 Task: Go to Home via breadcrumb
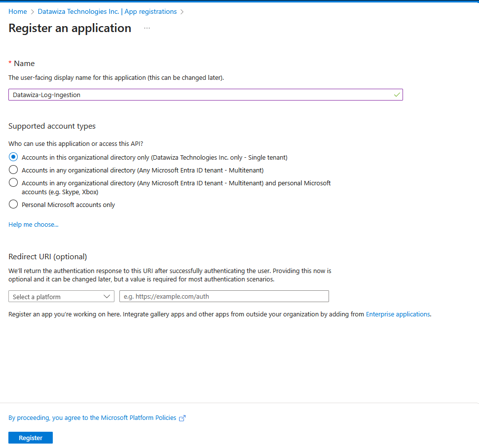click(x=18, y=12)
